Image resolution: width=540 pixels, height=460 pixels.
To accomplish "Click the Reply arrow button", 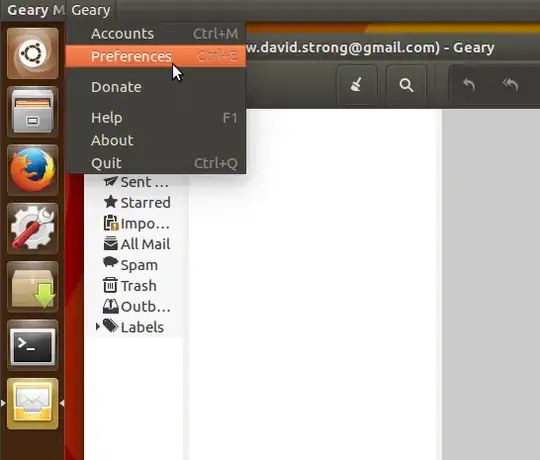I will point(469,84).
